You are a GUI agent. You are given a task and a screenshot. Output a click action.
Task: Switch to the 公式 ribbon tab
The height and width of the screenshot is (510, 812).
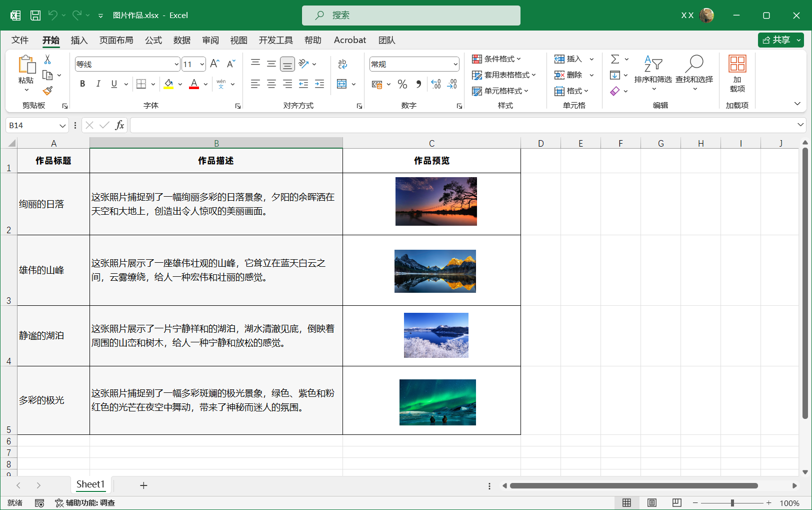[153, 40]
